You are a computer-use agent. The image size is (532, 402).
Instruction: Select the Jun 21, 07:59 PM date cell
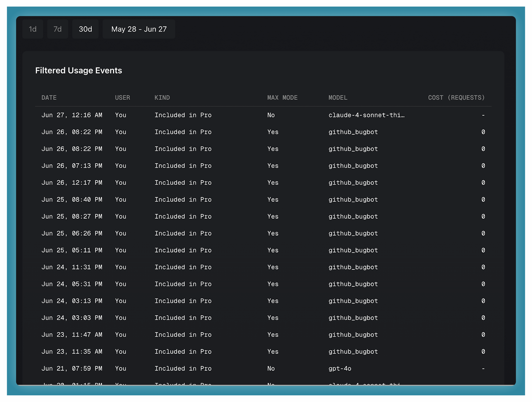click(x=72, y=369)
